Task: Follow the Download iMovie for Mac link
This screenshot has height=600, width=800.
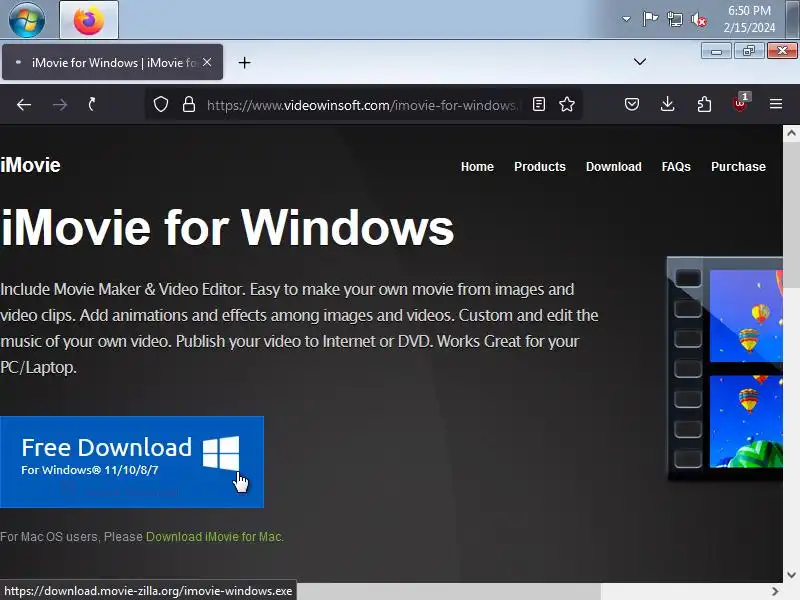Action: point(214,537)
